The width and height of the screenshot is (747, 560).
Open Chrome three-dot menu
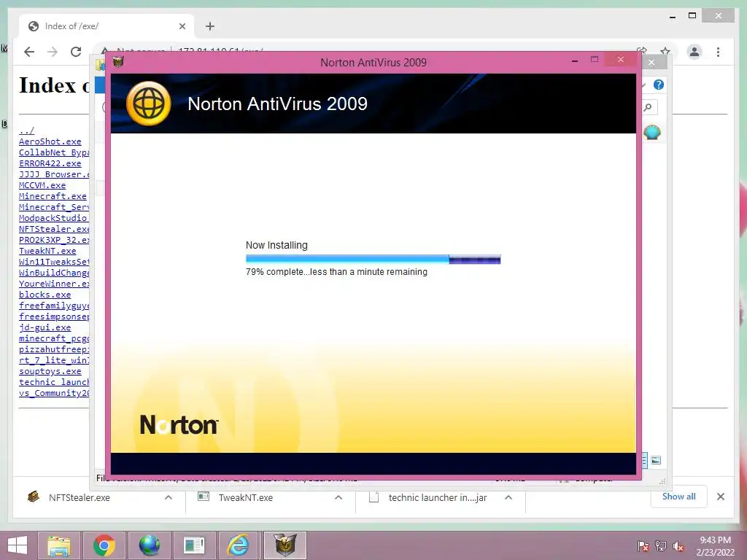click(718, 52)
